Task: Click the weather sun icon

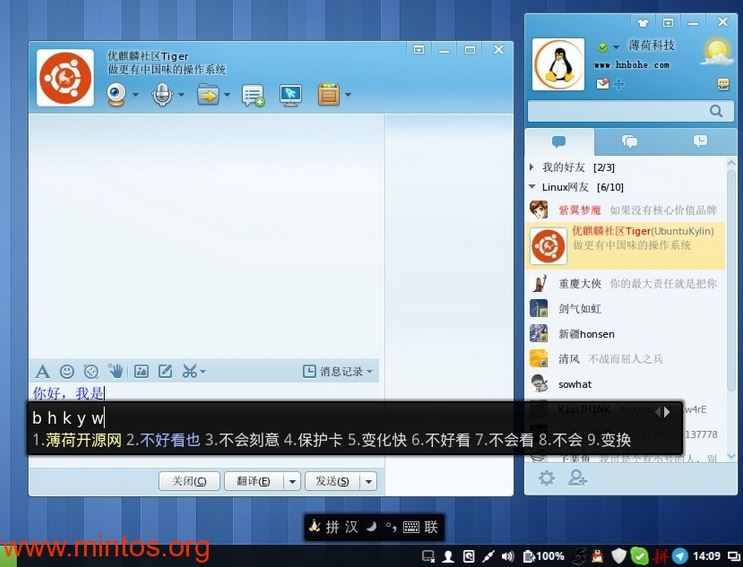Action: tap(716, 49)
